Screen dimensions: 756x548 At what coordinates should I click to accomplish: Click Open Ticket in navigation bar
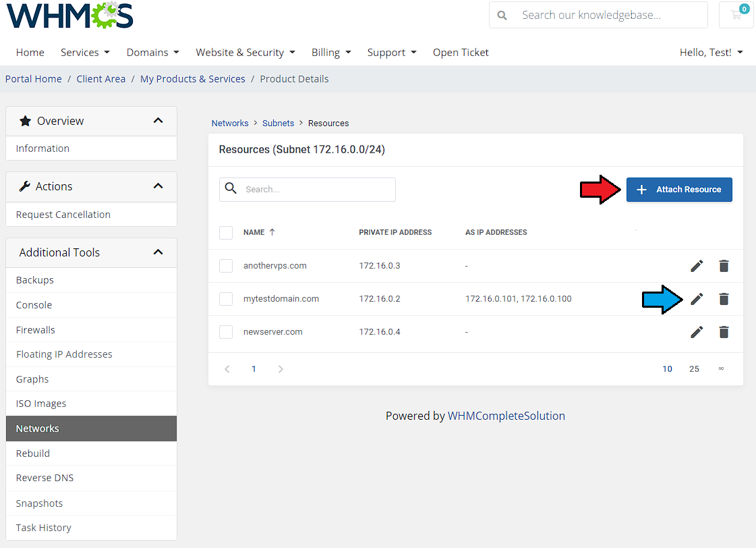click(461, 53)
